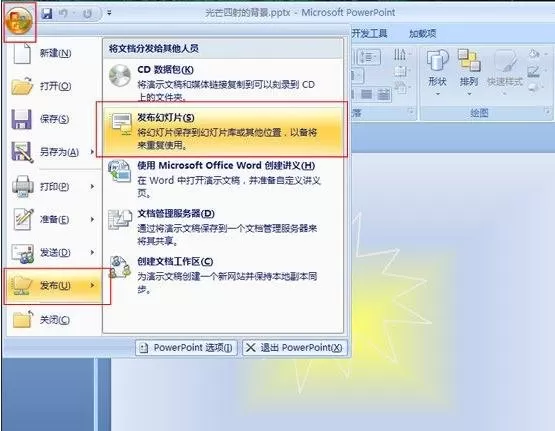Image resolution: width=555 pixels, height=431 pixels.
Task: Click the envelope icon beside 发送
Action: pos(23,253)
